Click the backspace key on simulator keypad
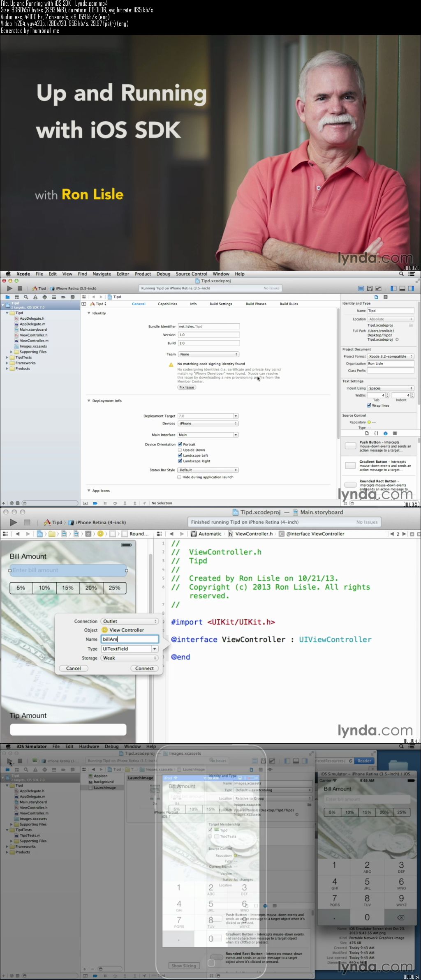The width and height of the screenshot is (421, 980). tap(401, 917)
